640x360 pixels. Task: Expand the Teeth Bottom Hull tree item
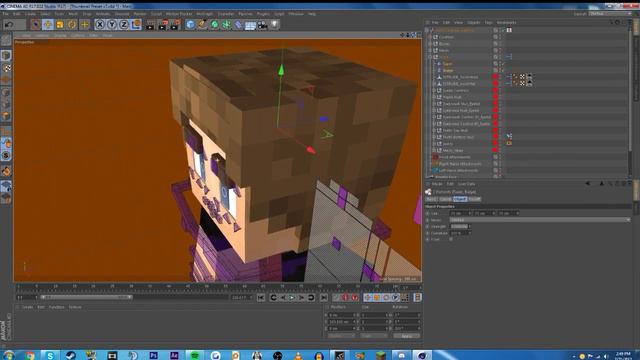[434, 137]
